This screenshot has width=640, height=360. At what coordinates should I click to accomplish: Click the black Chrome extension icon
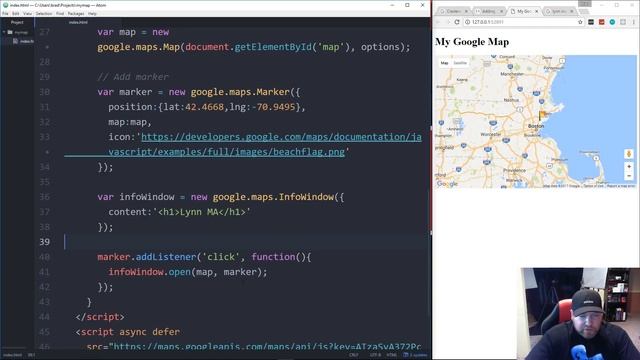pos(591,22)
